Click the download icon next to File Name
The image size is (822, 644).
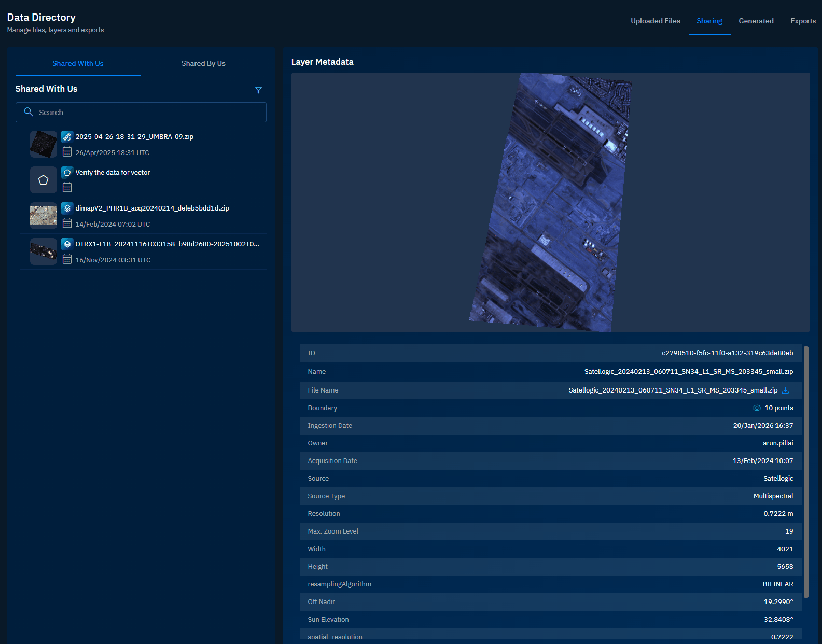[x=785, y=390]
